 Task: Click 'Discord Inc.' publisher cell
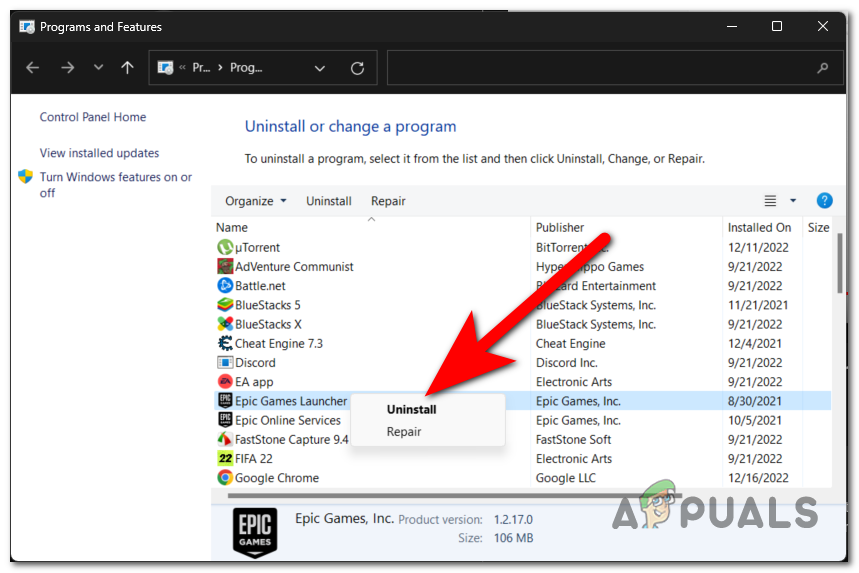tap(566, 363)
